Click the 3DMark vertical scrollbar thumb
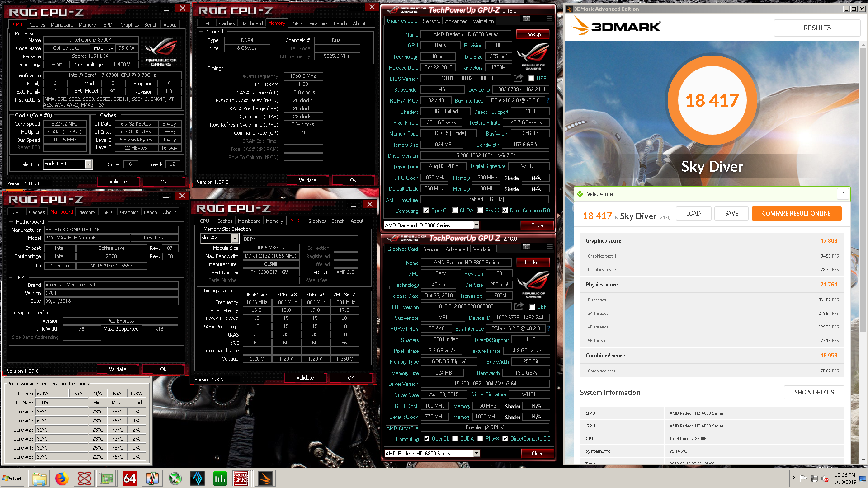The image size is (868, 488). (863, 190)
